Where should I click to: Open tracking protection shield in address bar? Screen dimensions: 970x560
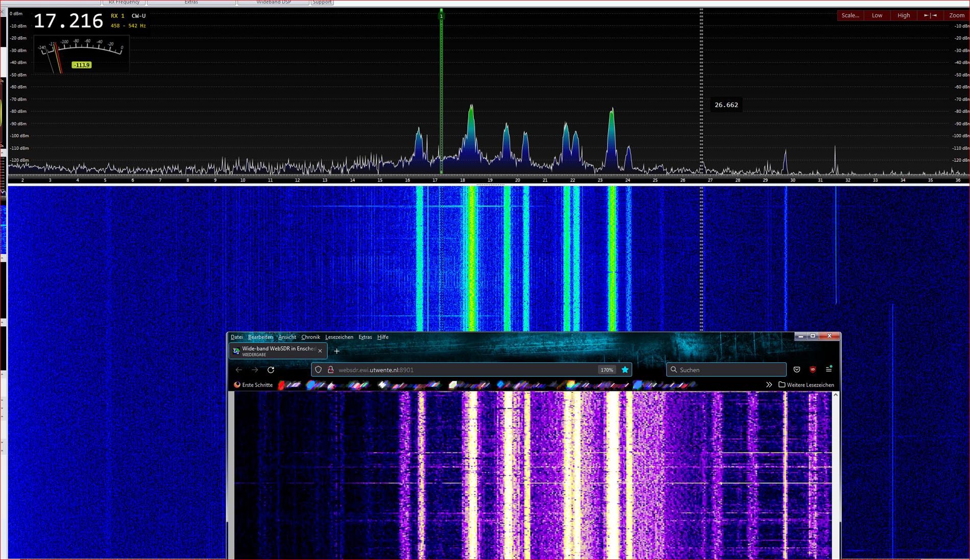click(319, 370)
